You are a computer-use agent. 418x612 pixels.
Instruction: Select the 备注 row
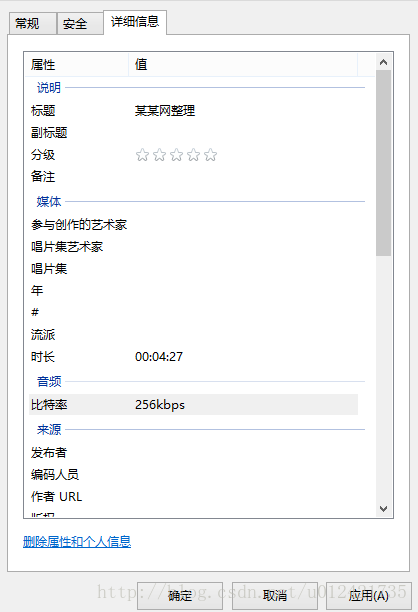click(x=193, y=176)
